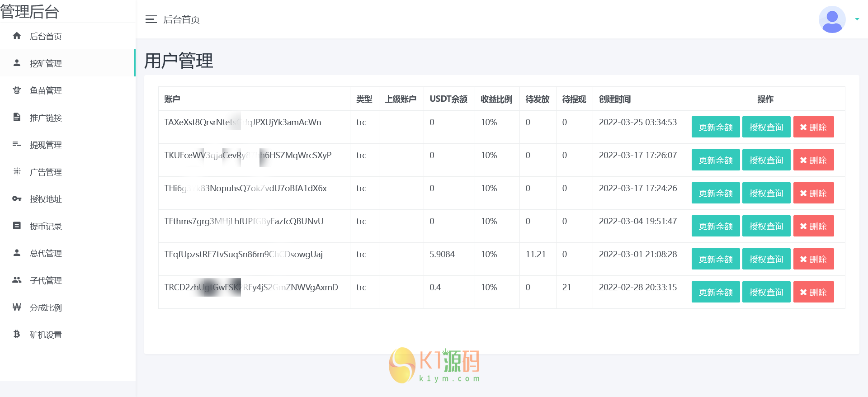Update balance for the TFthms7grg account
Viewport: 868px width, 397px height.
click(716, 226)
